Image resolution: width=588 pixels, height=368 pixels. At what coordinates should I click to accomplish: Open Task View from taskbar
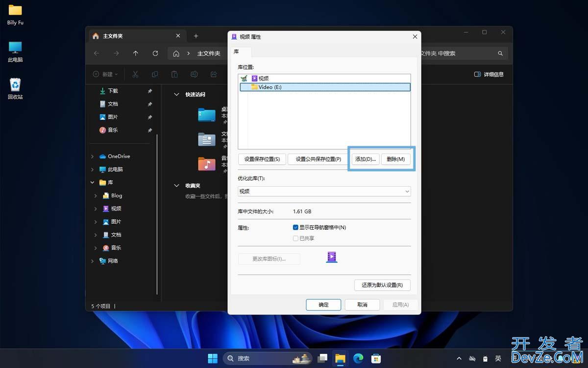point(322,358)
